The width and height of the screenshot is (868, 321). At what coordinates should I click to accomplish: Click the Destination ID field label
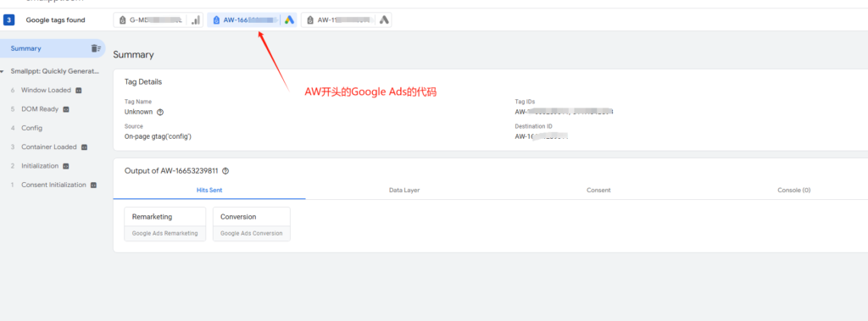(533, 126)
